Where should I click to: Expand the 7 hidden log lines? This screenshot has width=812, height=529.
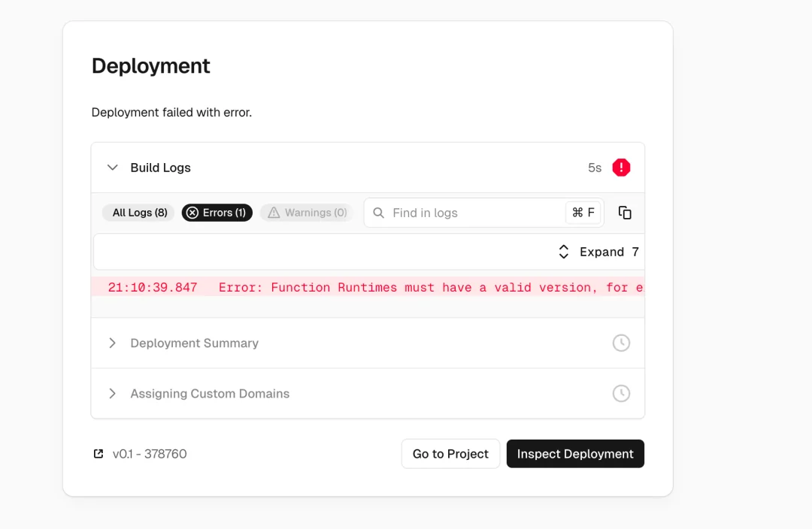pyautogui.click(x=598, y=252)
